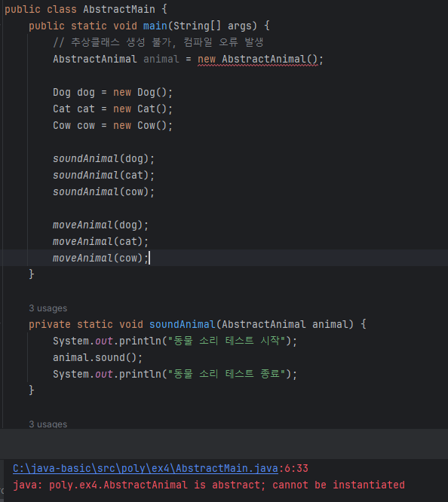Click the "동물 소리 테스트 종료" string literal
This screenshot has height=502, width=448.
226,374
